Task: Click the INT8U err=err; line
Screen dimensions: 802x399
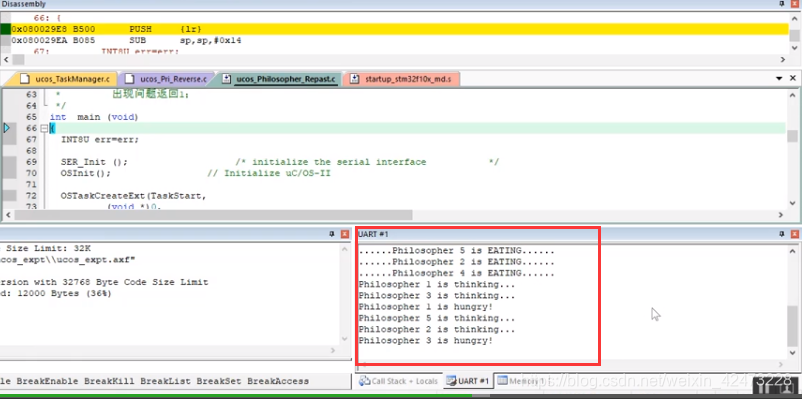Action: pyautogui.click(x=100, y=140)
